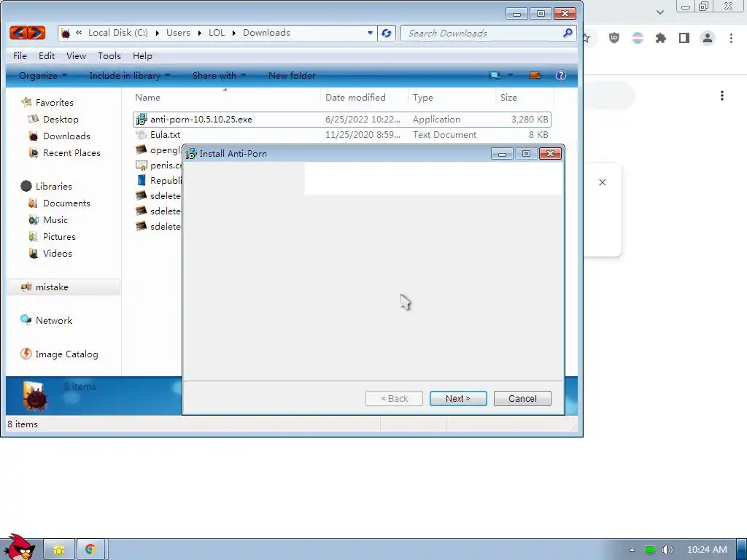The height and width of the screenshot is (560, 747).
Task: Click the Desktop icon in Favorites
Action: click(34, 119)
